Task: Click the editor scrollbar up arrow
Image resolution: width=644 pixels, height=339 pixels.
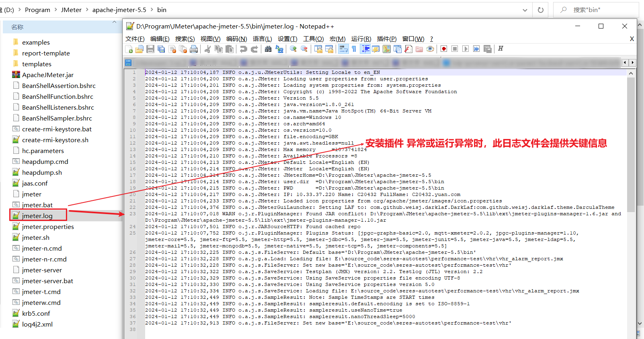Action: [x=631, y=73]
